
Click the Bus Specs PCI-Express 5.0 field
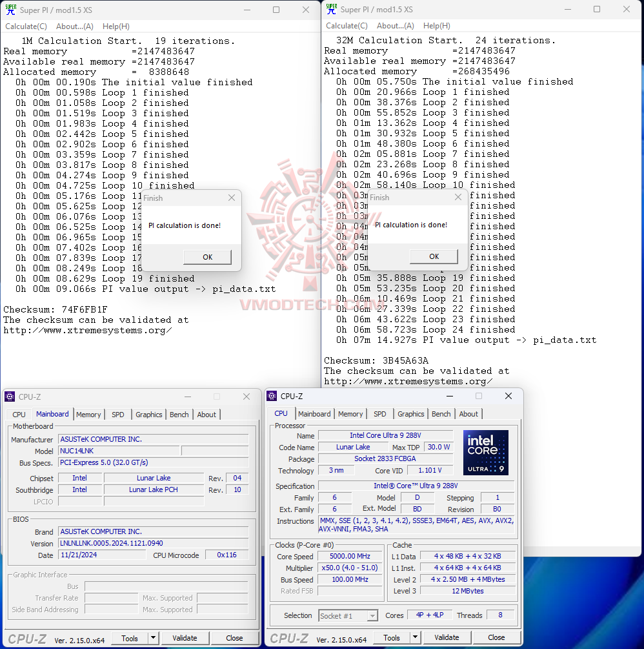pos(154,462)
